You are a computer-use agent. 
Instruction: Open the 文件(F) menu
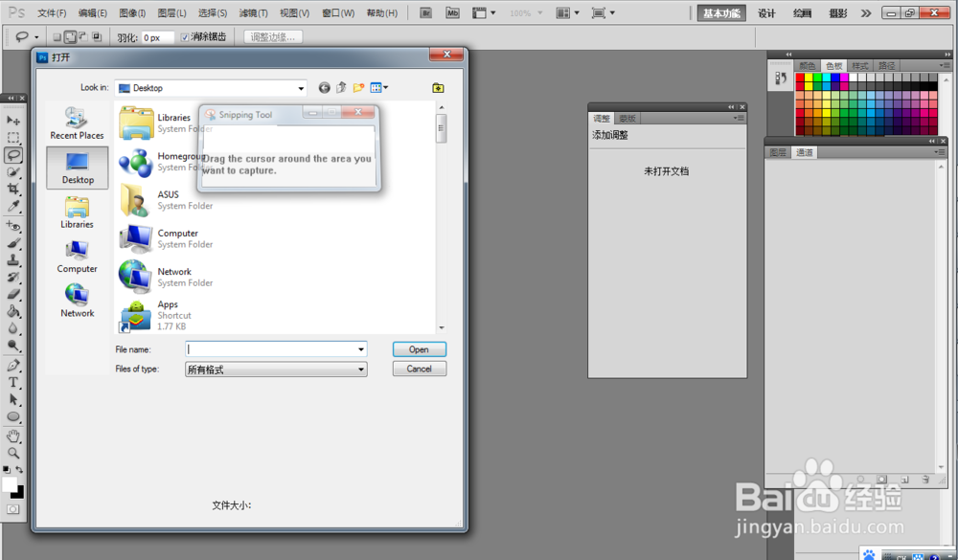(52, 12)
